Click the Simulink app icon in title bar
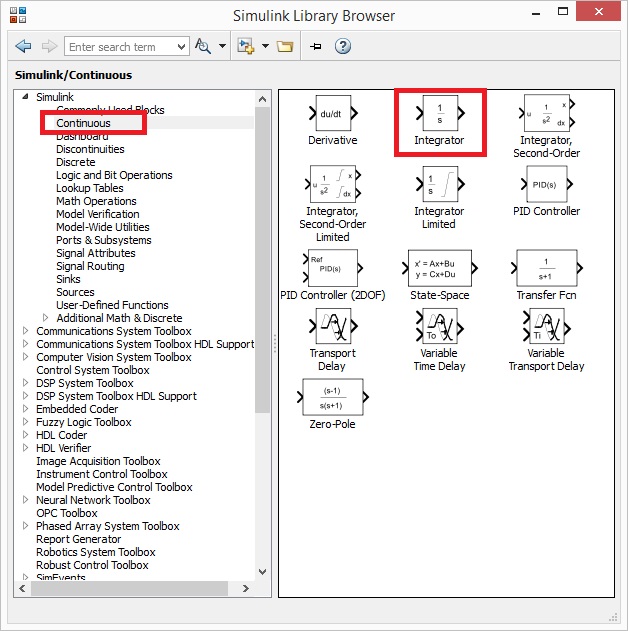 pyautogui.click(x=18, y=15)
